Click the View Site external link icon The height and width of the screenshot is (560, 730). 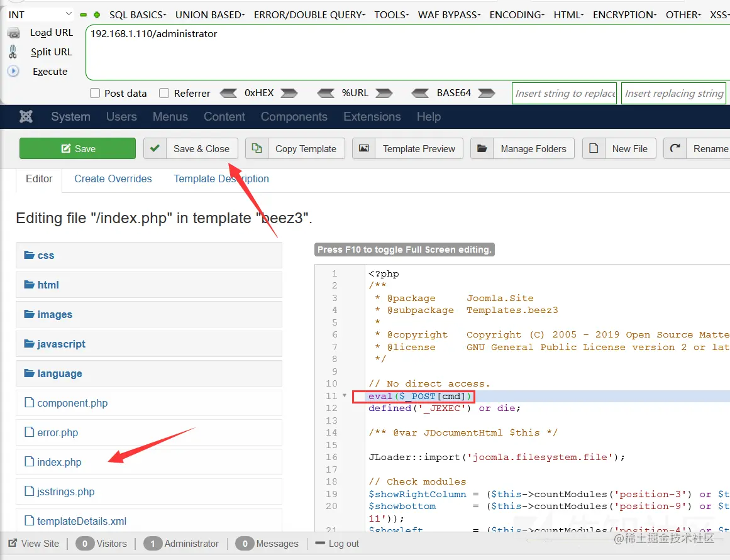[x=13, y=543]
